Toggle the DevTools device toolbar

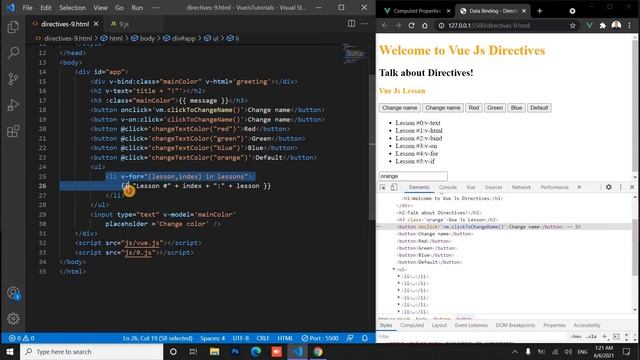pyautogui.click(x=393, y=187)
